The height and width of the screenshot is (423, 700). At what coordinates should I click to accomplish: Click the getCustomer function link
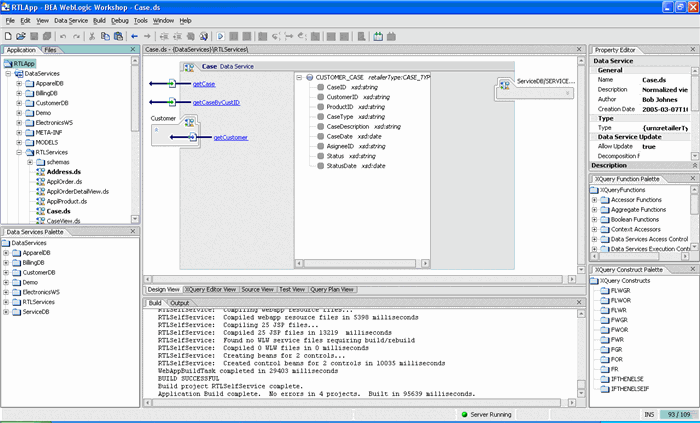[231, 137]
